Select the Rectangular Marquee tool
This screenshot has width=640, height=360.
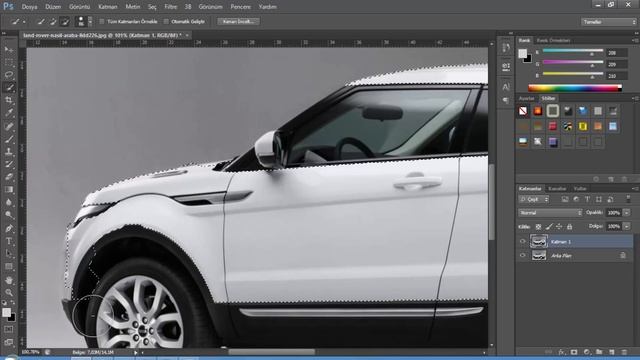[x=9, y=62]
